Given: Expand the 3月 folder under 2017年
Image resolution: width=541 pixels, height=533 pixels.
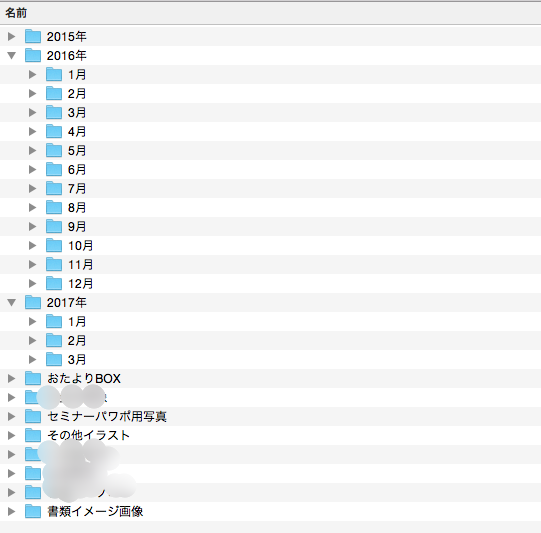Looking at the screenshot, I should coord(32,359).
